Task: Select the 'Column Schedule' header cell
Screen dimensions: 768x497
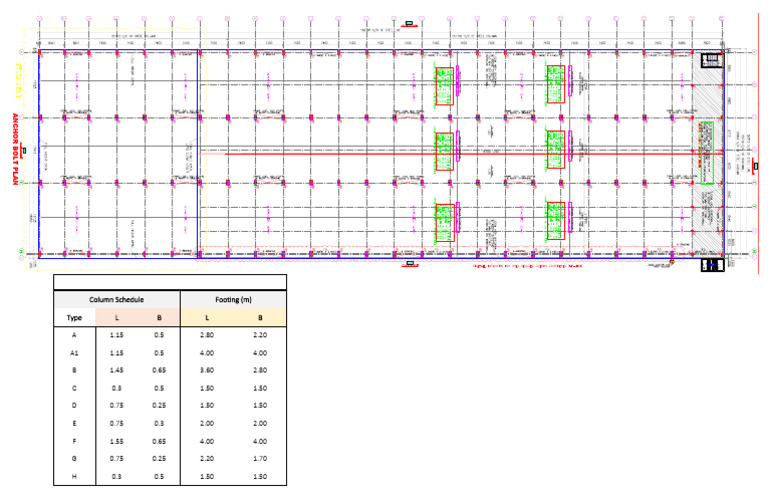Action: (117, 300)
